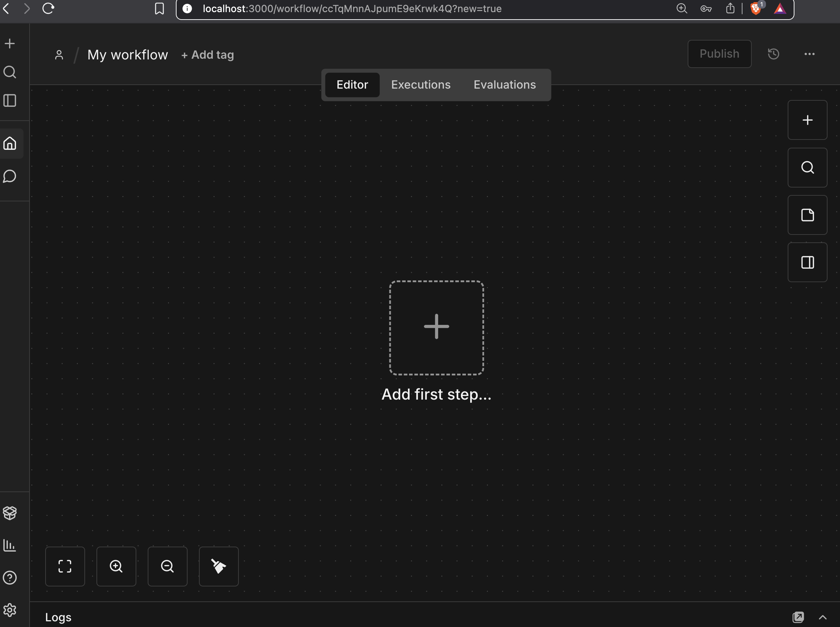This screenshot has width=840, height=627.
Task: Open the nodes panel plus button
Action: pos(807,120)
